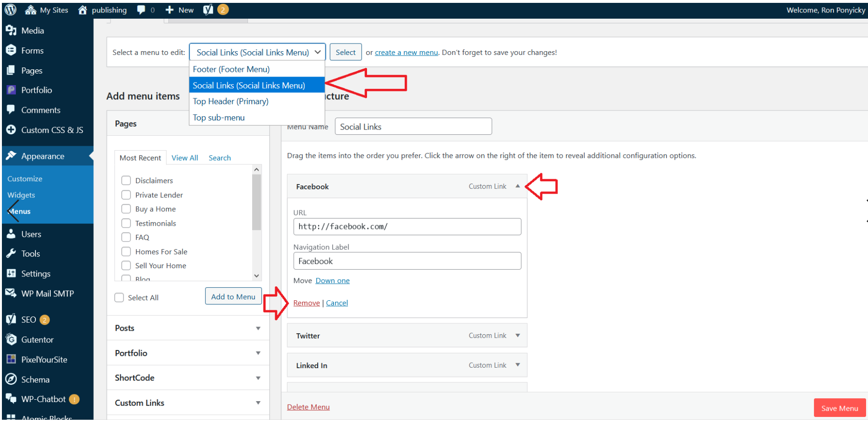Collapse the Facebook menu item arrow
The height and width of the screenshot is (426, 868).
coord(518,186)
